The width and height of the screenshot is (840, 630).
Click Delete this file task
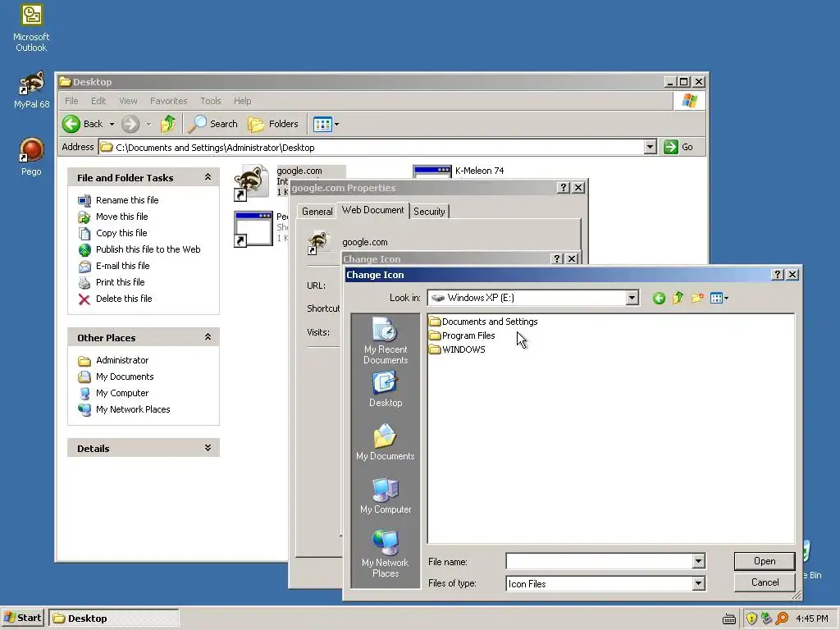point(115,299)
